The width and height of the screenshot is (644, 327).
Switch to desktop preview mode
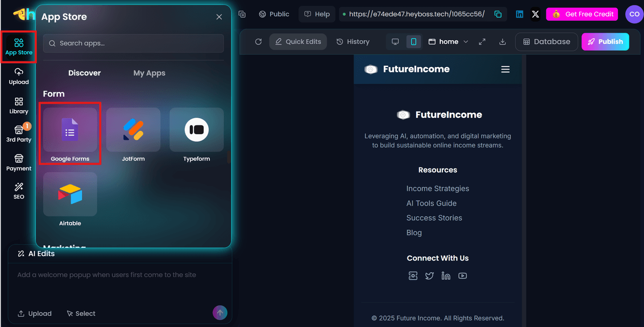pos(395,42)
